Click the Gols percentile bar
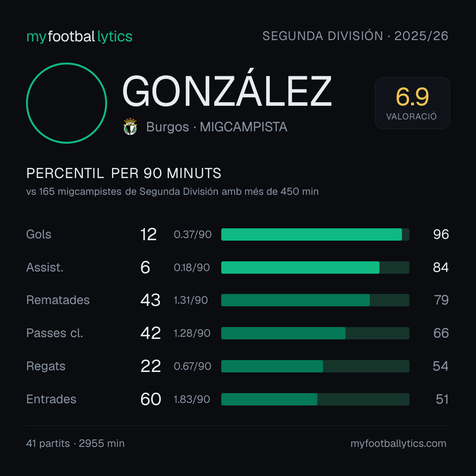 (315, 234)
